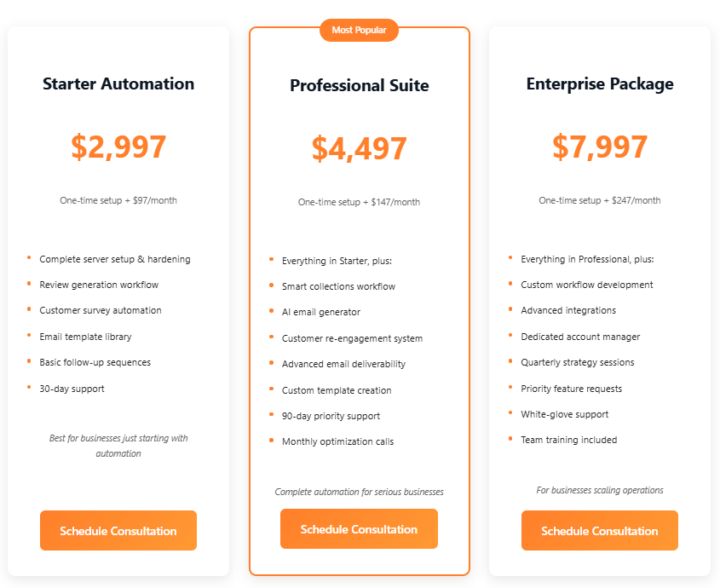
Task: Select Smart collections workflow list item
Action: coord(338,287)
